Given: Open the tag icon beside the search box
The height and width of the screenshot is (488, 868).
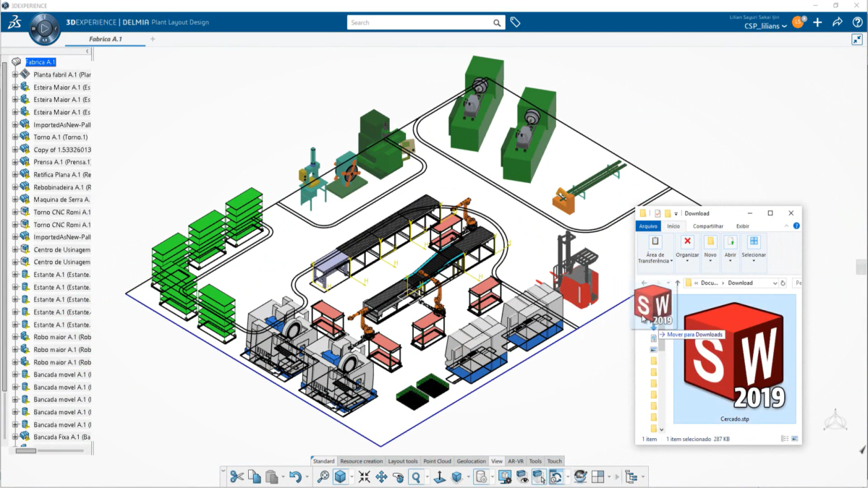Looking at the screenshot, I should (515, 22).
